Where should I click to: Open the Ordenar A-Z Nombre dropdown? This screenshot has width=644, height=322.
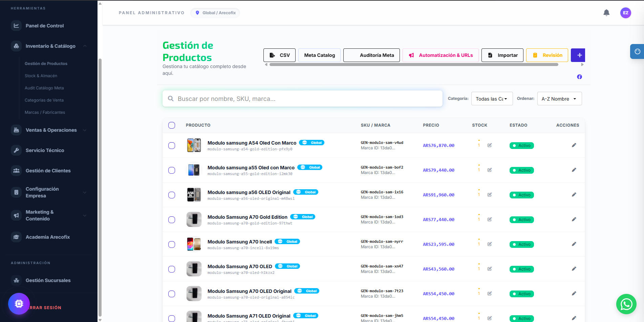[559, 99]
